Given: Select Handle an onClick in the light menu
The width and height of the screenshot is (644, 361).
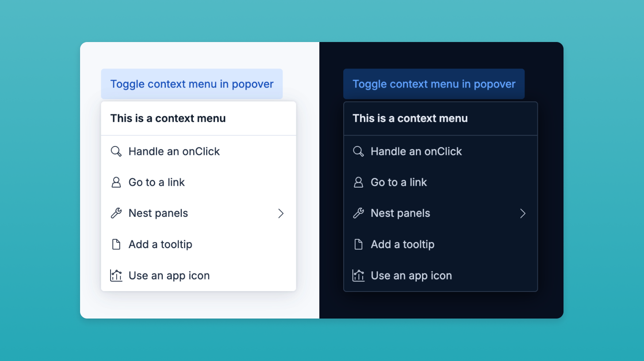Looking at the screenshot, I should click(x=174, y=151).
